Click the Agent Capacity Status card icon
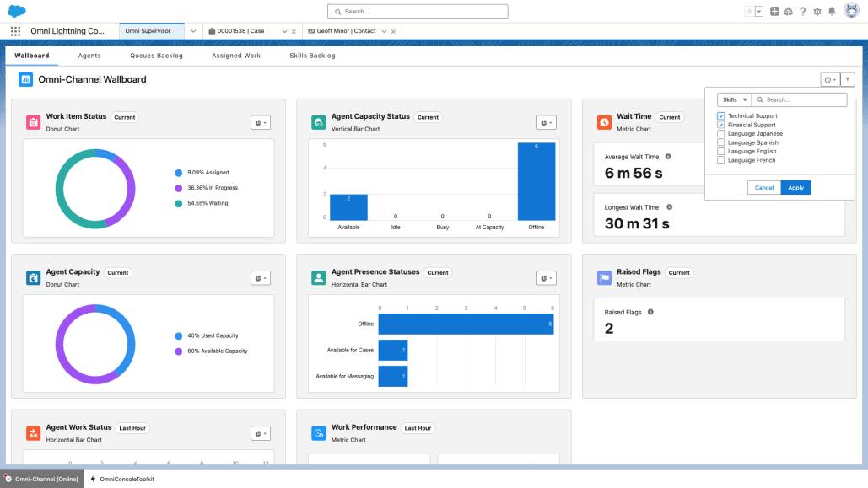 tap(318, 122)
